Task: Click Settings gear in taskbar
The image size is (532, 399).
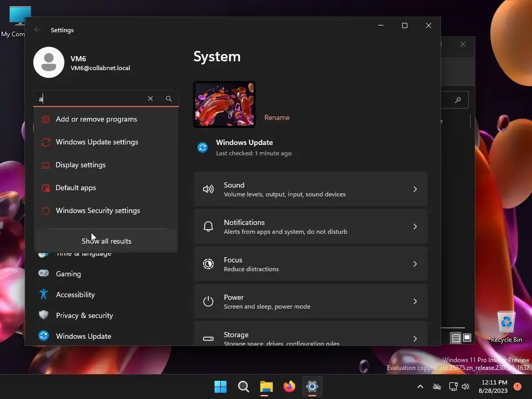Action: (x=312, y=387)
